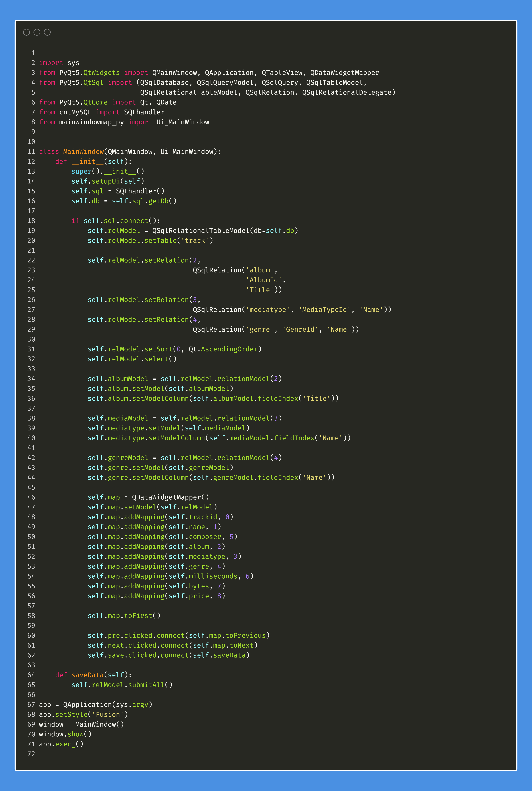Click the first window circle button
Image resolution: width=532 pixels, height=791 pixels.
[x=26, y=32]
